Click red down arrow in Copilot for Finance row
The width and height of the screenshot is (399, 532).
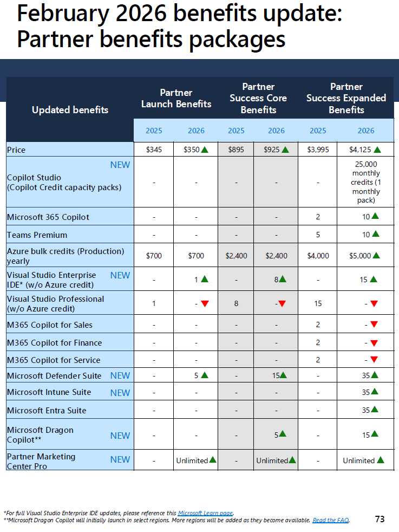374,343
